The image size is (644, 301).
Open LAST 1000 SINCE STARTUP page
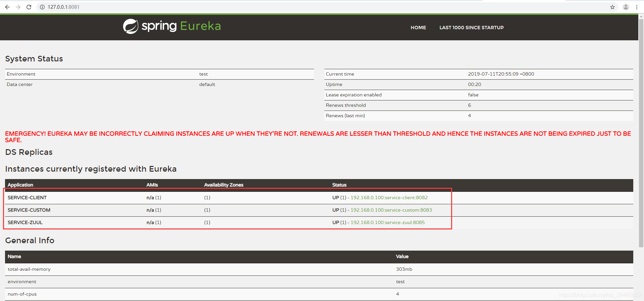tap(471, 28)
